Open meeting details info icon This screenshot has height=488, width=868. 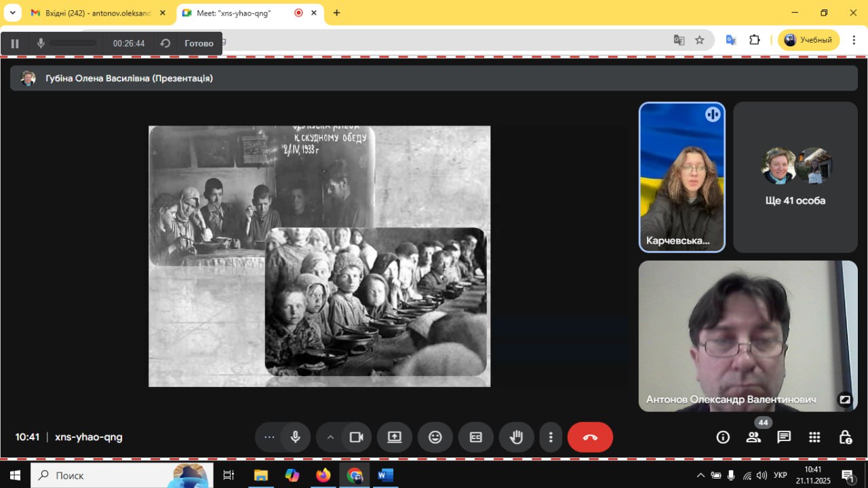(x=723, y=437)
